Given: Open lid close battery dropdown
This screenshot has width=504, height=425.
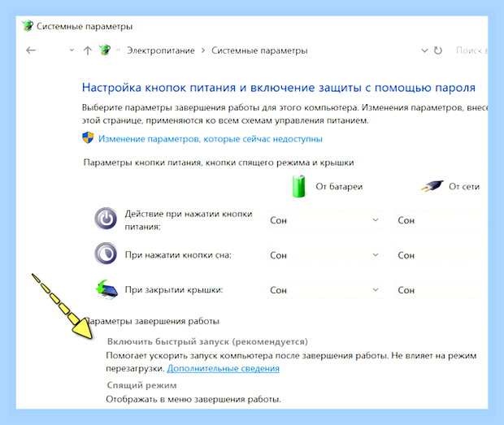Looking at the screenshot, I should 324,290.
